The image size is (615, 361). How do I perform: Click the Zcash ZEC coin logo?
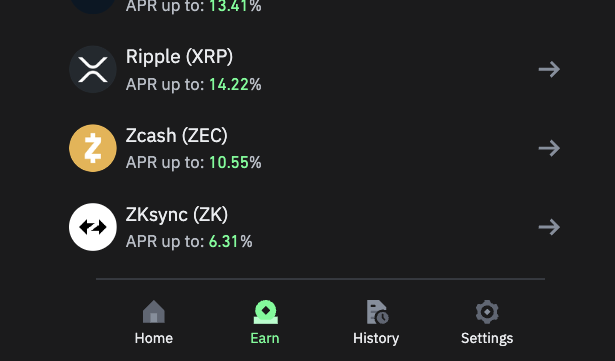pyautogui.click(x=93, y=148)
